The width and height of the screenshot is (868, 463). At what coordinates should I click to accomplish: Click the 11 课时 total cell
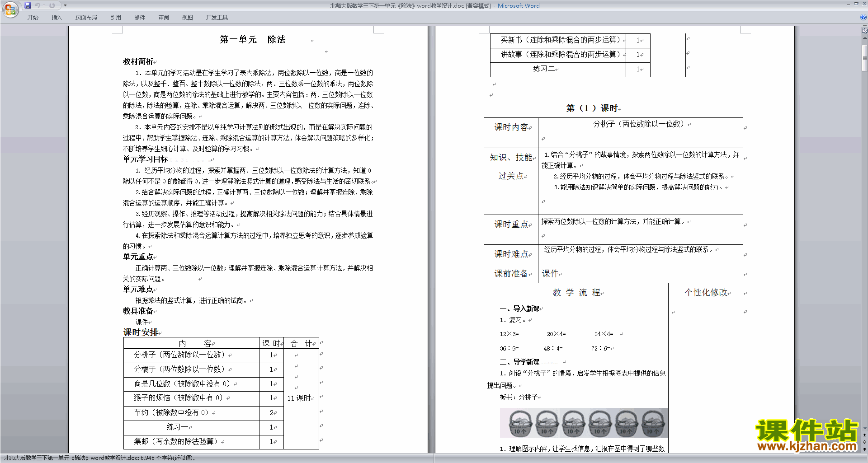pyautogui.click(x=301, y=398)
